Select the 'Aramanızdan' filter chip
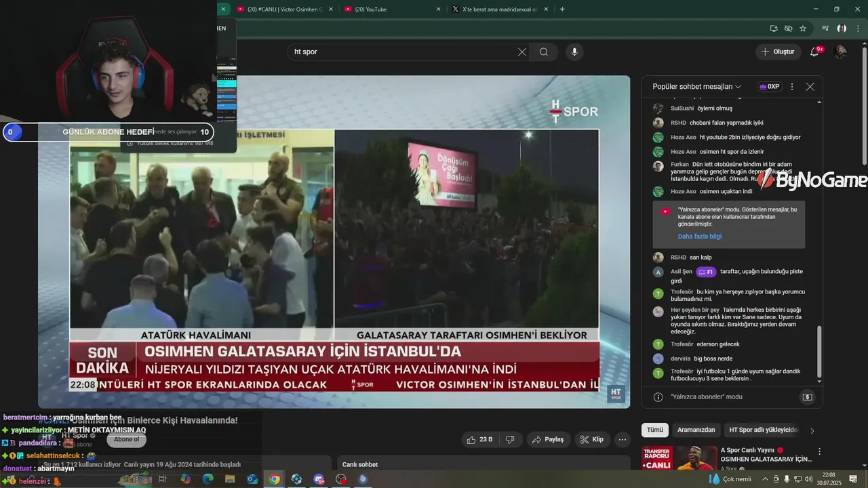Image resolution: width=868 pixels, height=488 pixels. coord(696,430)
